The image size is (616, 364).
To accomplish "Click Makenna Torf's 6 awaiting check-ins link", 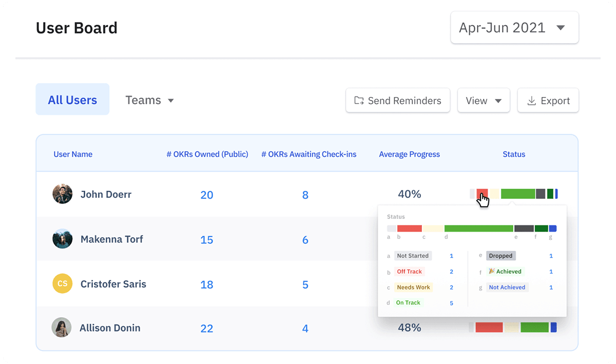I will coord(305,239).
